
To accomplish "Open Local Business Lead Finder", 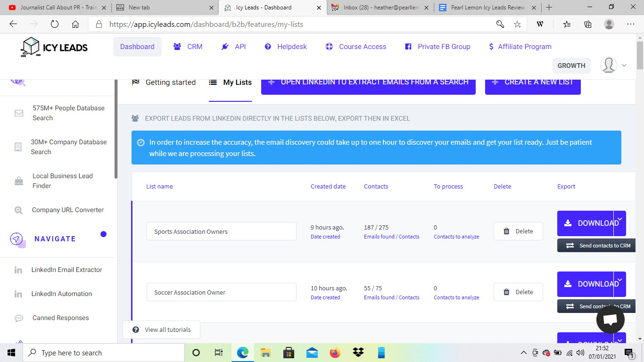I will (x=63, y=181).
